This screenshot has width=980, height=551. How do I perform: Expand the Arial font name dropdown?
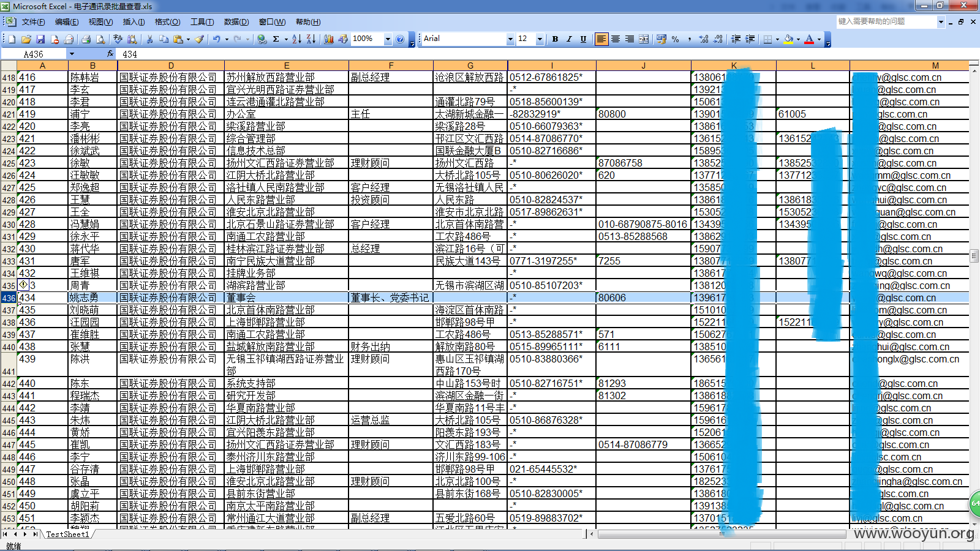(510, 39)
